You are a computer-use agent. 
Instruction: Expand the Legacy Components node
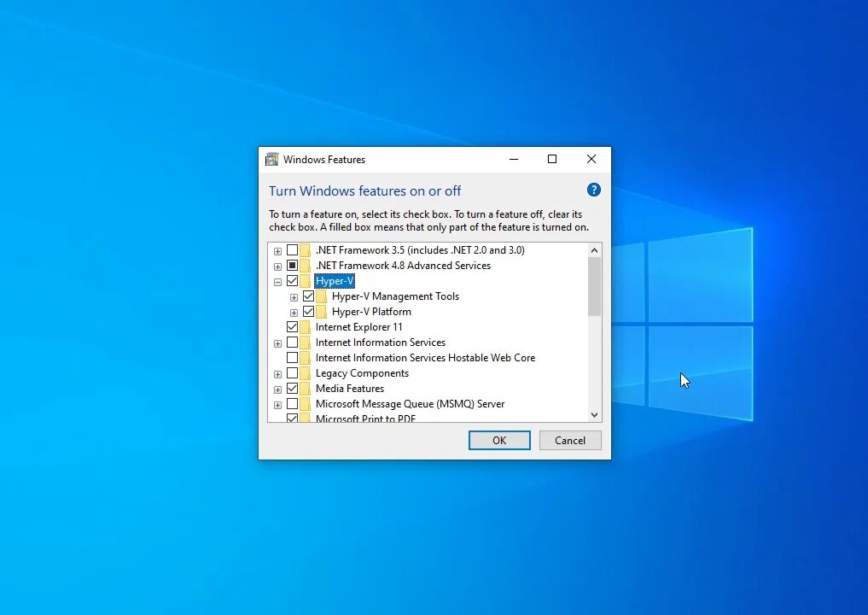[x=278, y=374]
